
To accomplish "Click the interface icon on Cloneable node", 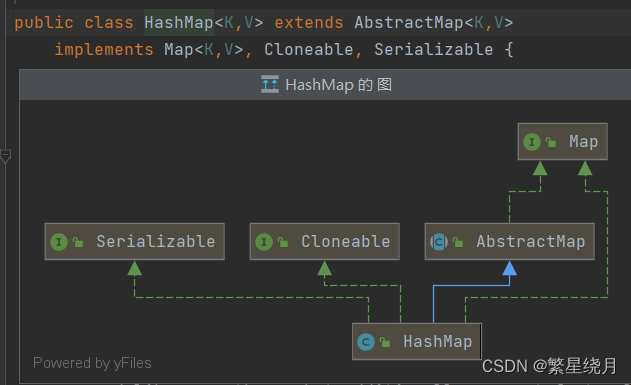I will click(264, 242).
